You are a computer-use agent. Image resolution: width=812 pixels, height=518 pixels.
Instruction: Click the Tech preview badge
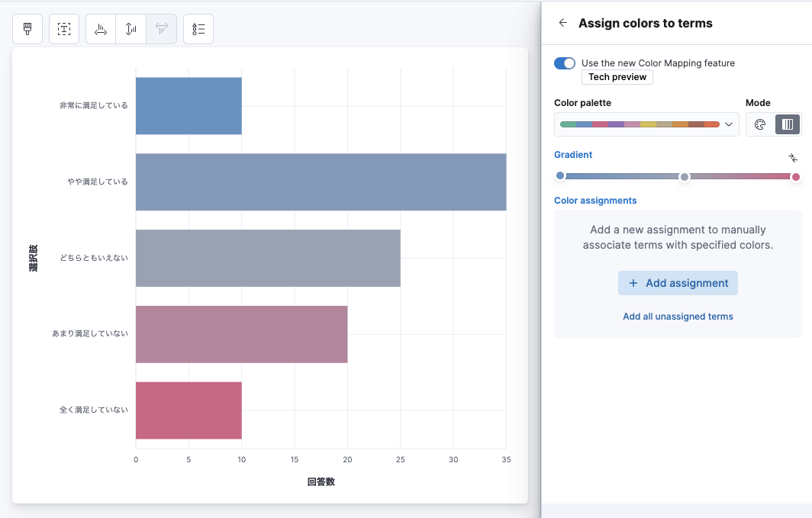tap(617, 77)
